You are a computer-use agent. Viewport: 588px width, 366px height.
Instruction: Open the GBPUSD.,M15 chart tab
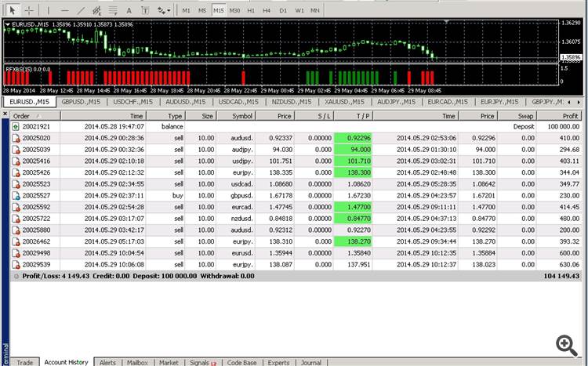pyautogui.click(x=81, y=102)
